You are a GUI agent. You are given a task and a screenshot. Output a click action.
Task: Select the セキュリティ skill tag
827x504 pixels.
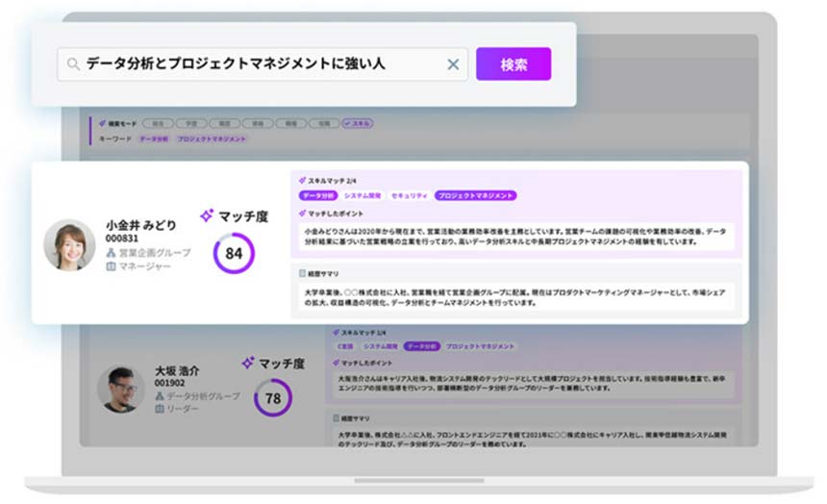click(410, 196)
